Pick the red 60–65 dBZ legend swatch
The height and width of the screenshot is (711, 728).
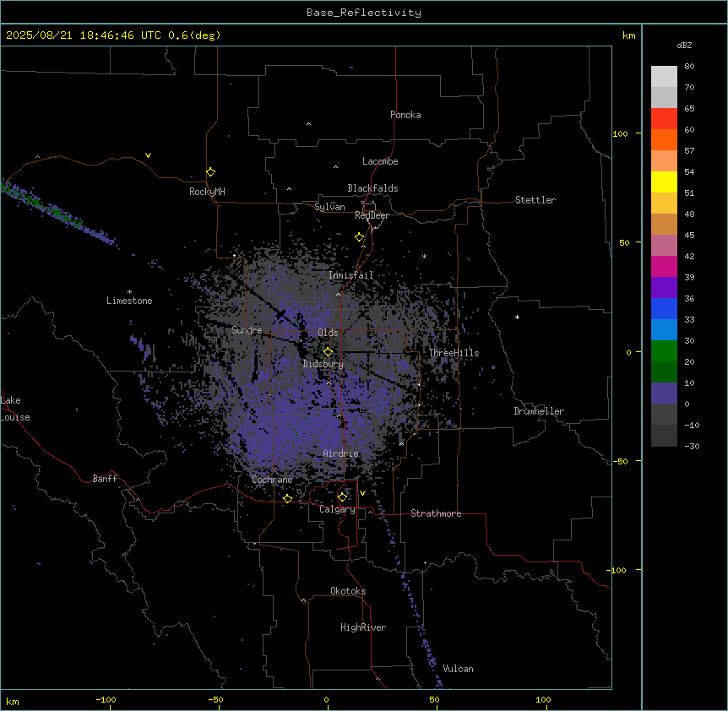click(x=664, y=118)
